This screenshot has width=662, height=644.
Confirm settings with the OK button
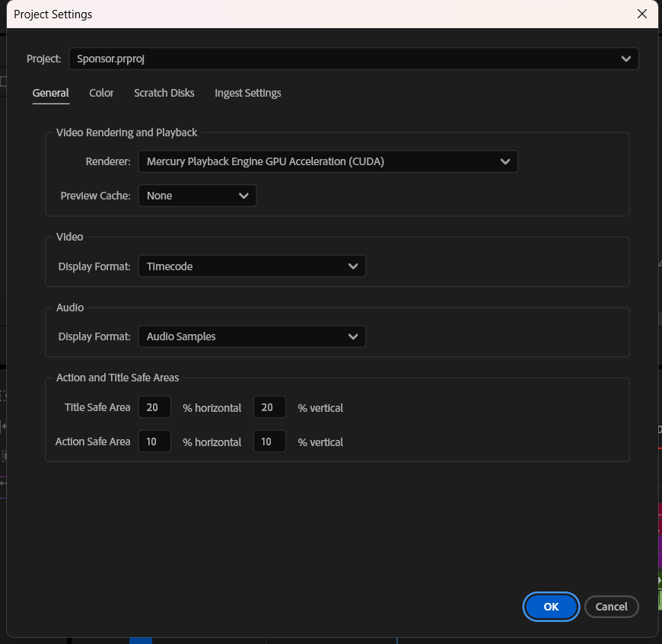[x=551, y=607]
